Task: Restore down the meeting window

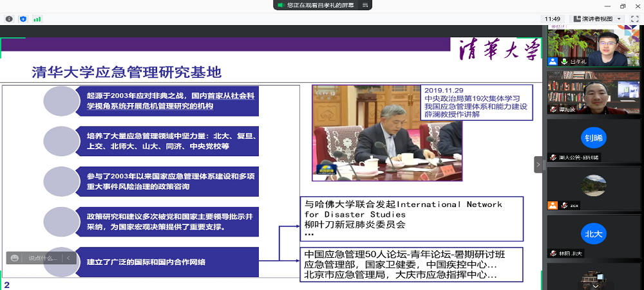Action: pyautogui.click(x=623, y=6)
